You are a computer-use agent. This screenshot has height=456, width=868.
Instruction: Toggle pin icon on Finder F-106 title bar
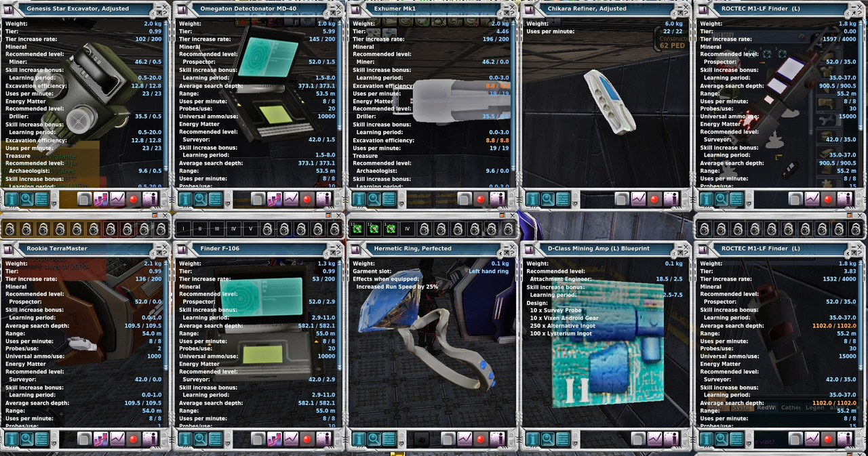[x=332, y=253]
